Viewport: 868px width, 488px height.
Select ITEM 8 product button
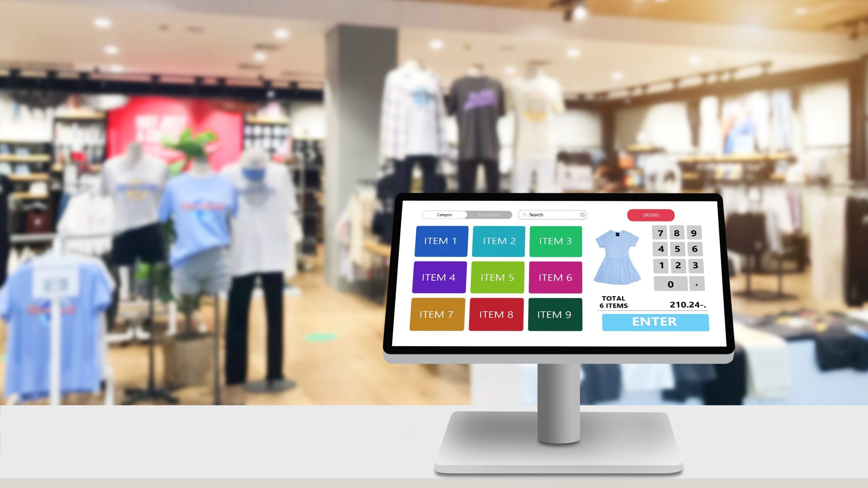pos(497,314)
